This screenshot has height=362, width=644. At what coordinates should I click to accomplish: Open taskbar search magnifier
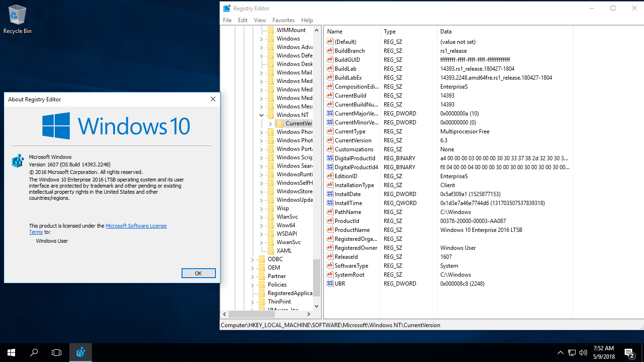coord(34,352)
